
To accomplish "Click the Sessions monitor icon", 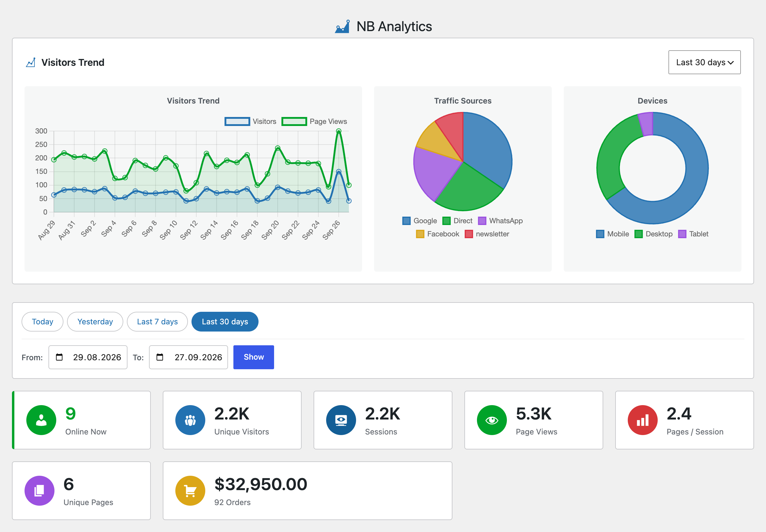I will coord(341,420).
